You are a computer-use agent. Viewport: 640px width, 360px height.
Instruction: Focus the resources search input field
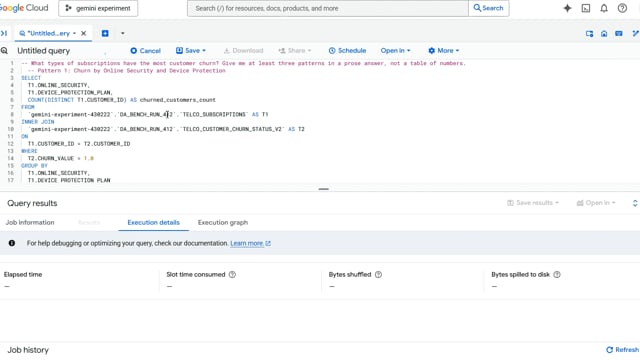coord(328,8)
